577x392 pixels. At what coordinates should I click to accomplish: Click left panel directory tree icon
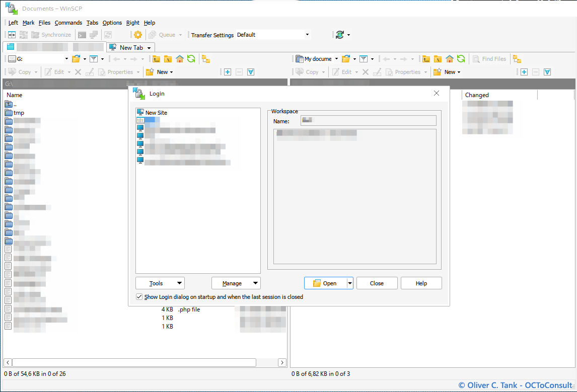(x=206, y=59)
